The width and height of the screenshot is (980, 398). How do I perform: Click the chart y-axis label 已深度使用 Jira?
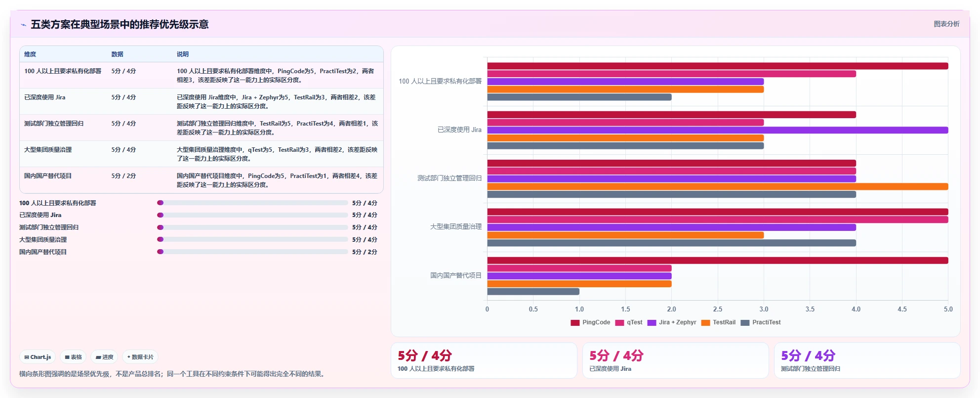point(459,130)
